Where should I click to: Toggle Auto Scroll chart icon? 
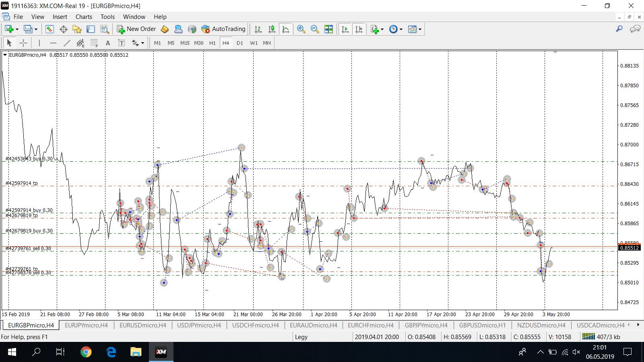[x=345, y=29]
